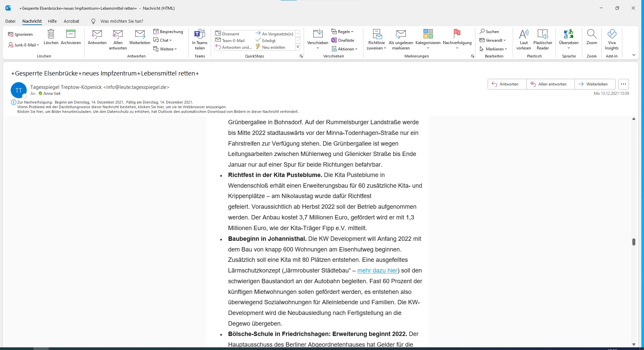Click the email subject line heading
644x350 pixels.
click(x=105, y=73)
